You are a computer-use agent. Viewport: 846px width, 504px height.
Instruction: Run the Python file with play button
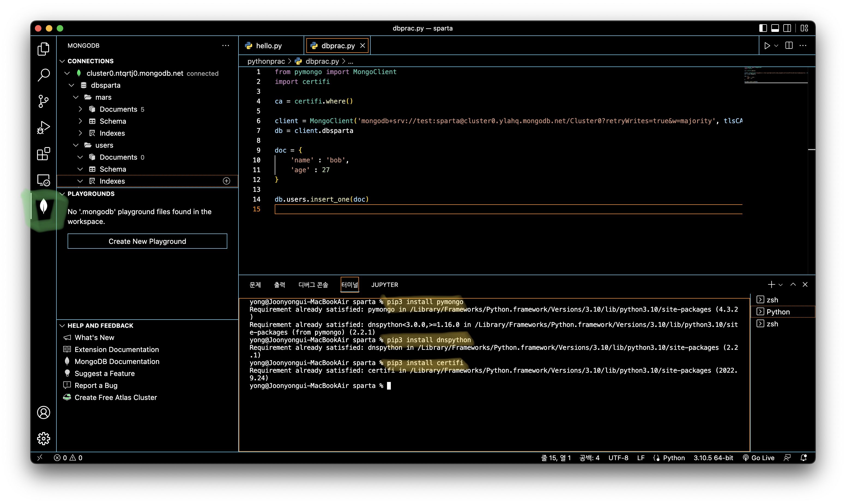767,45
